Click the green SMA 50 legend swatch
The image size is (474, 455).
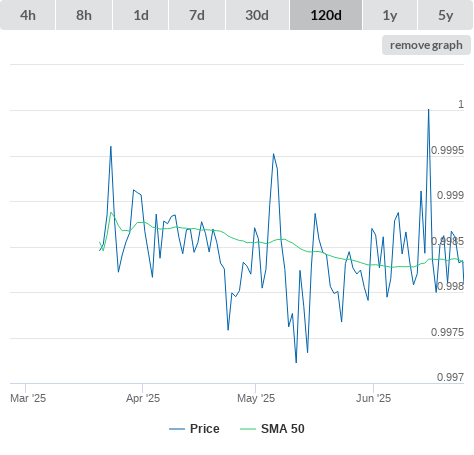pos(248,429)
